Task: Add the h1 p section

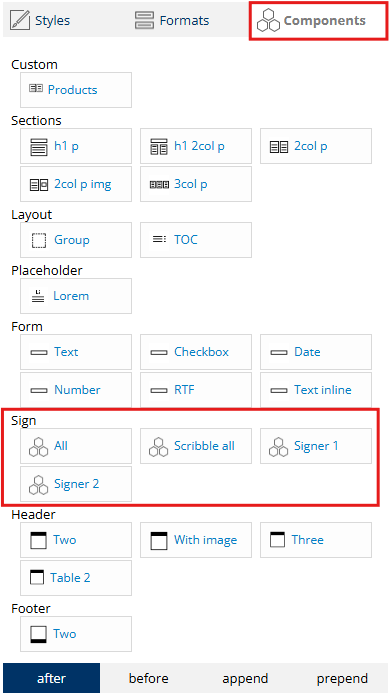Action: pos(76,146)
